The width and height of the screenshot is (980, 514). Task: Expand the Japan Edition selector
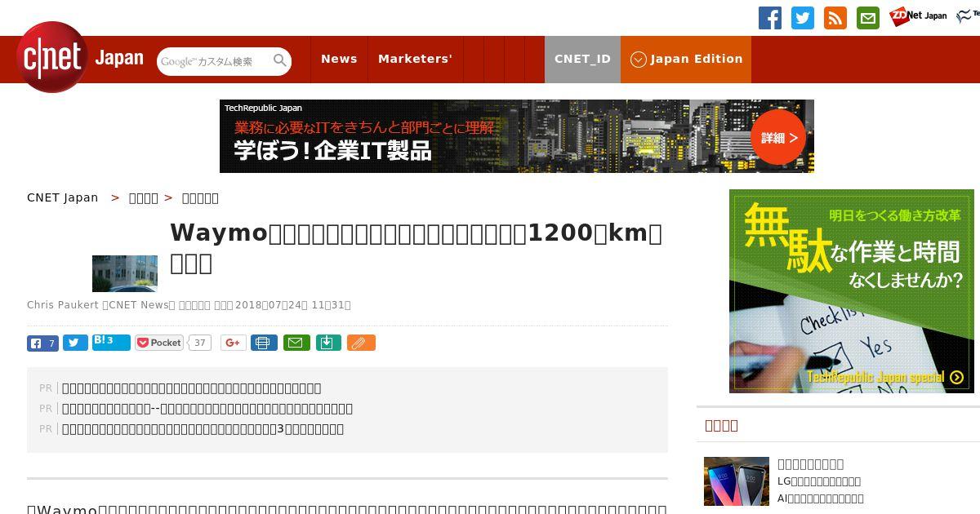[x=686, y=59]
